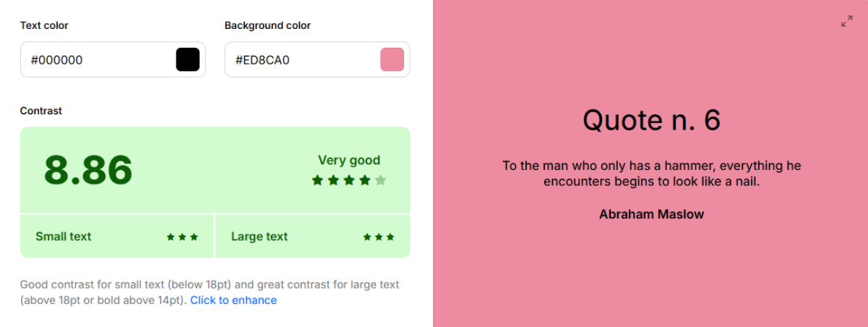Viewport: 868px width, 327px height.
Task: Click the "Very good" rating label
Action: pyautogui.click(x=349, y=160)
